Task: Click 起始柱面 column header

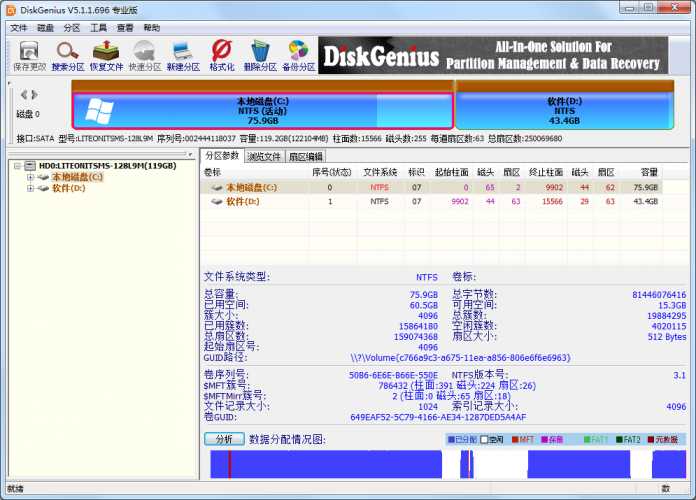Action: coord(451,172)
